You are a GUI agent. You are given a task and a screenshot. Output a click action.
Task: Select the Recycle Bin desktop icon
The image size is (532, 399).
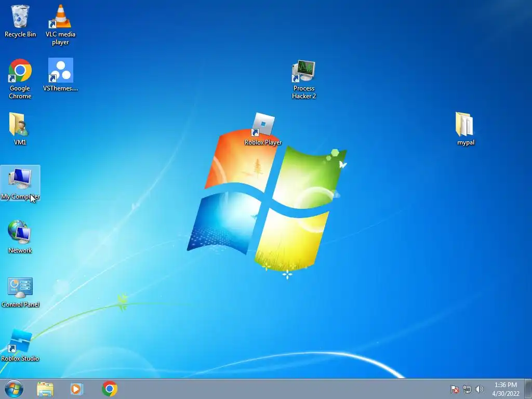point(20,21)
